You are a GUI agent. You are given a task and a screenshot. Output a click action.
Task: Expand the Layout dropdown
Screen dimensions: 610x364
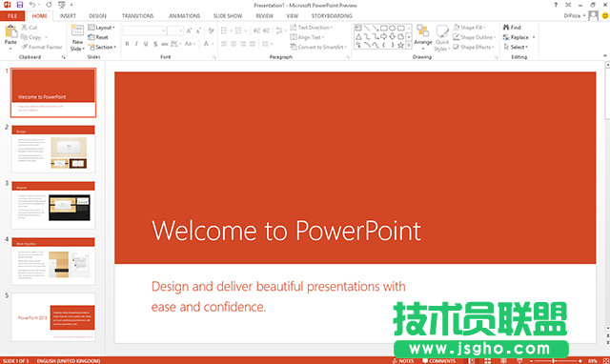click(x=102, y=28)
